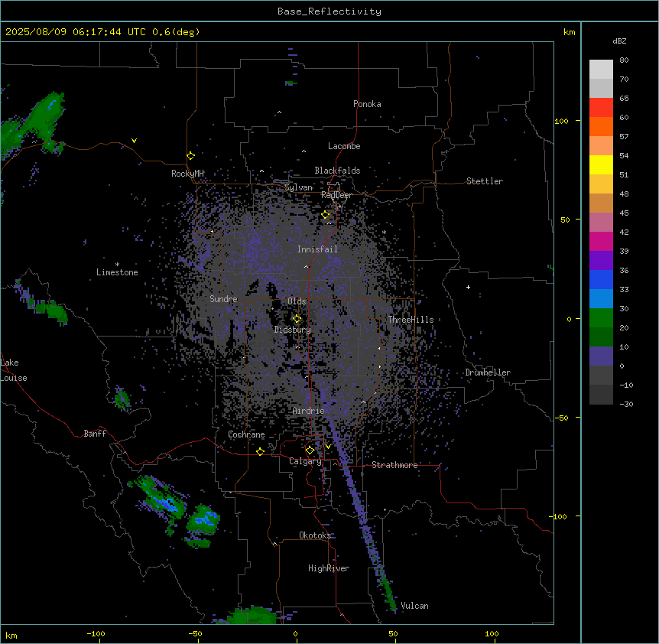
Task: Click the Airdrie label
Action: (309, 411)
